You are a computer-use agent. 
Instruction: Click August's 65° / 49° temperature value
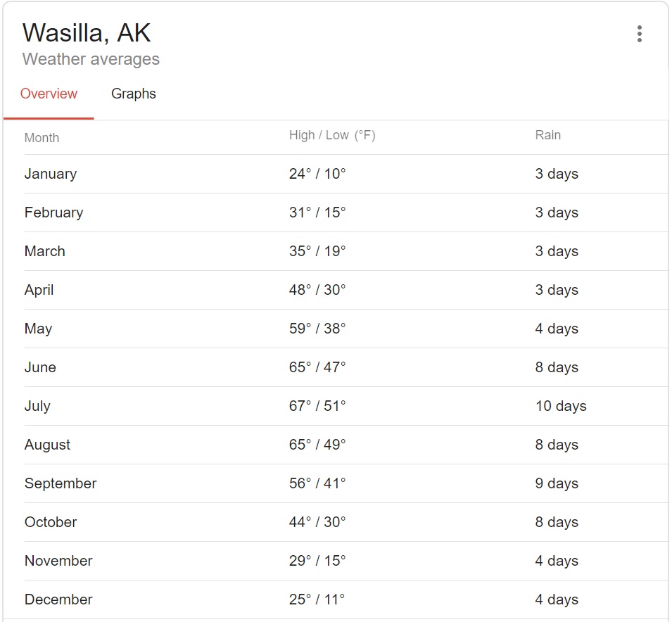click(x=317, y=445)
